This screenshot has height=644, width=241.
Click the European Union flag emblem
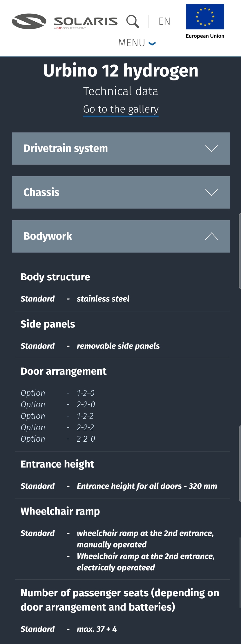tap(205, 16)
